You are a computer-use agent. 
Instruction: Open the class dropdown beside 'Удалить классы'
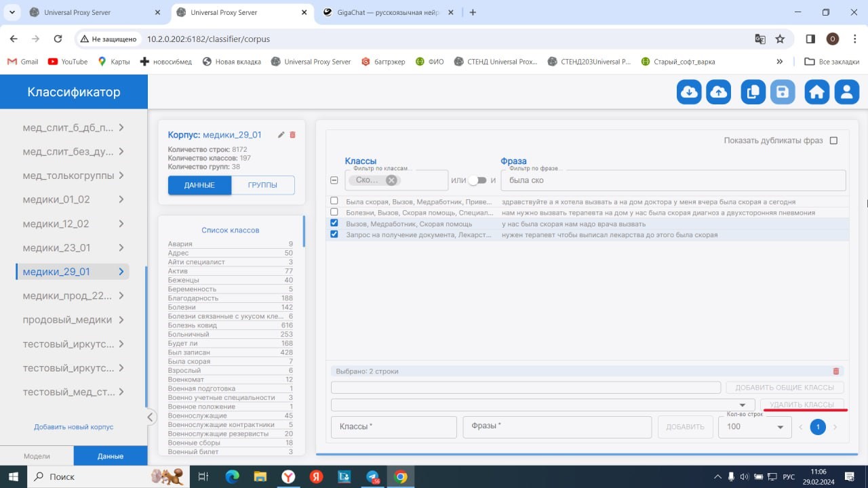[742, 405]
